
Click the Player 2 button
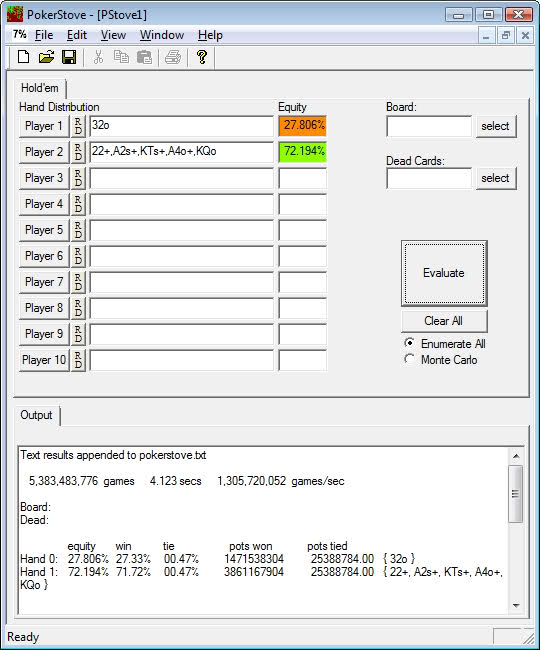(44, 152)
